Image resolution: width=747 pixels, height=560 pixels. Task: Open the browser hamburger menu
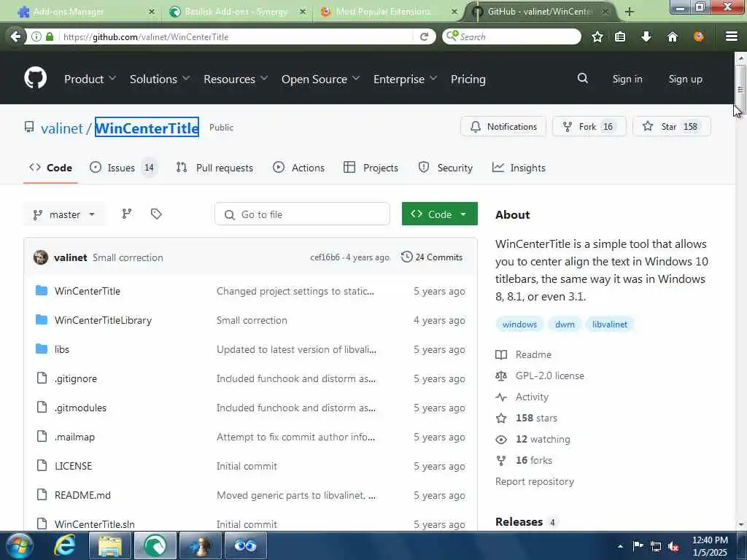click(x=731, y=36)
